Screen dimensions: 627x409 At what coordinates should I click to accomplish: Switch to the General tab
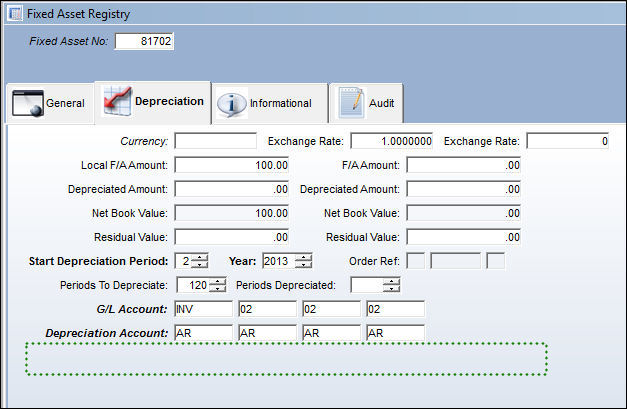(x=50, y=104)
